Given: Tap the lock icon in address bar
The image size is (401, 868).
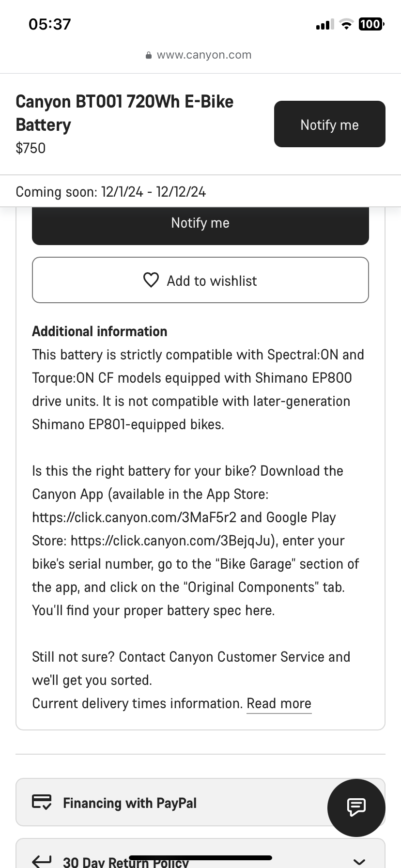Looking at the screenshot, I should pyautogui.click(x=149, y=55).
